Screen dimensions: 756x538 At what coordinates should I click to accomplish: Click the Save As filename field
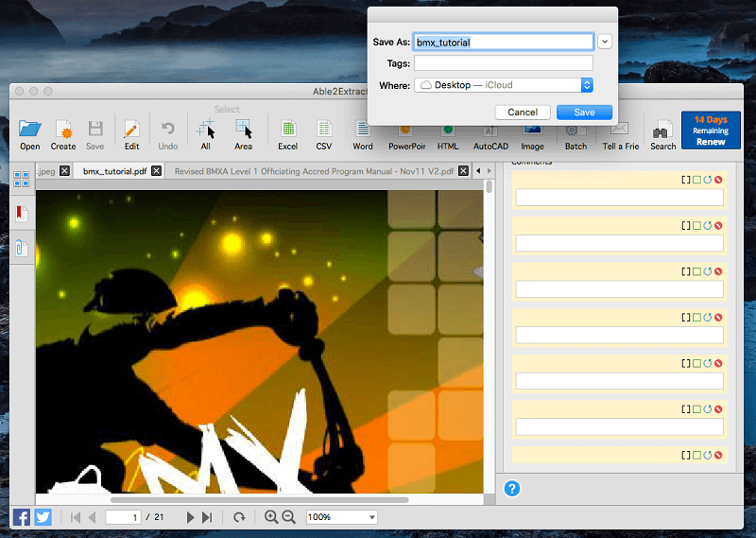click(x=504, y=42)
